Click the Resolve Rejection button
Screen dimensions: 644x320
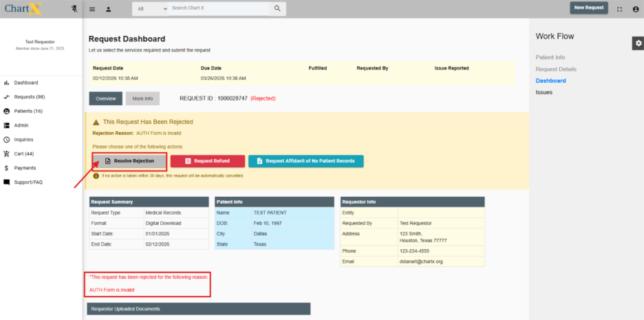[129, 161]
